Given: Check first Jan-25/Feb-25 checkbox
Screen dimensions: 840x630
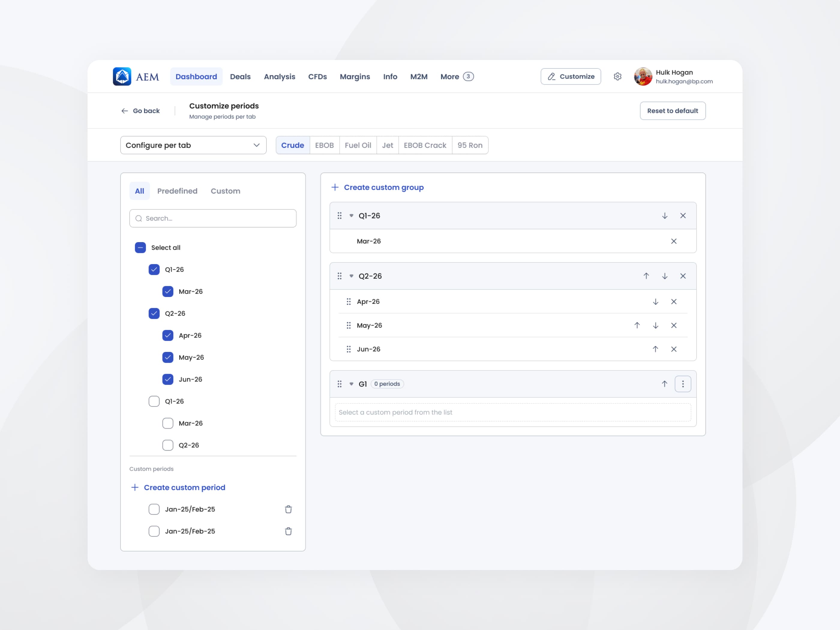Looking at the screenshot, I should pos(154,509).
